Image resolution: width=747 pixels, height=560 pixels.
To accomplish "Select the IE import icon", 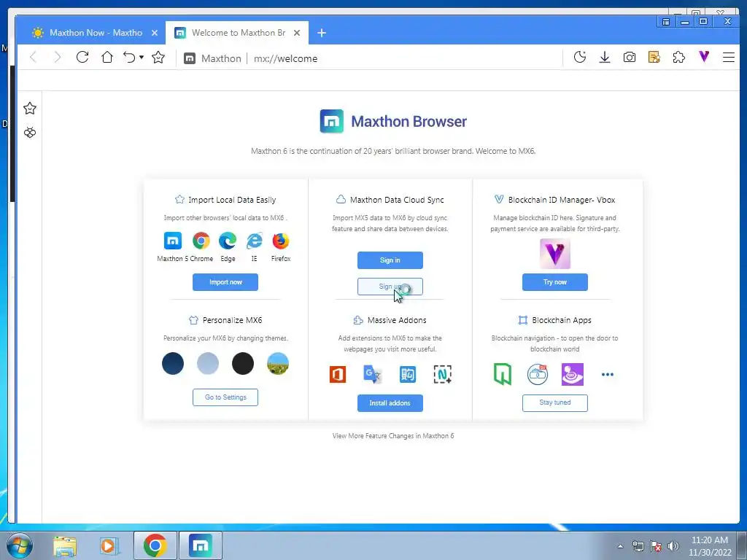I will click(x=255, y=241).
